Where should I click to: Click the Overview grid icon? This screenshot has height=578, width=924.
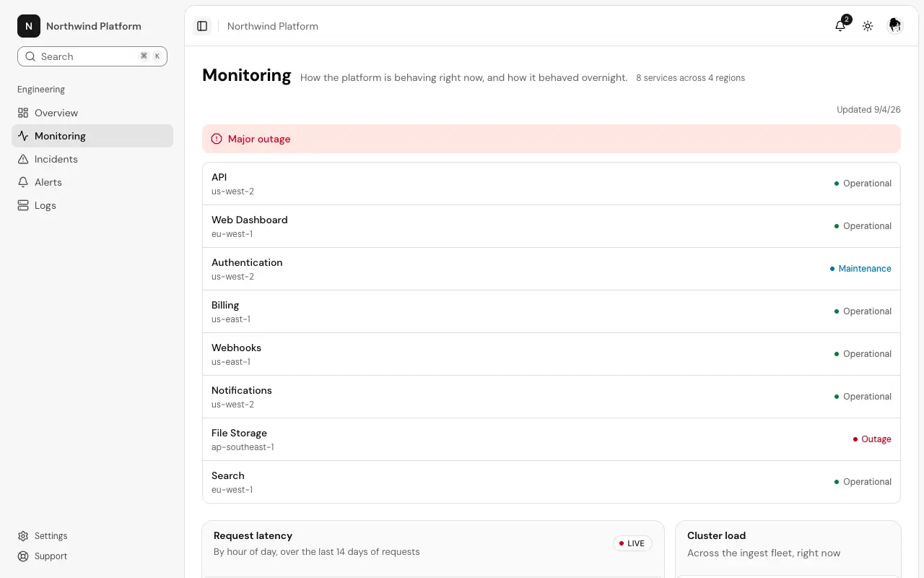click(x=23, y=113)
